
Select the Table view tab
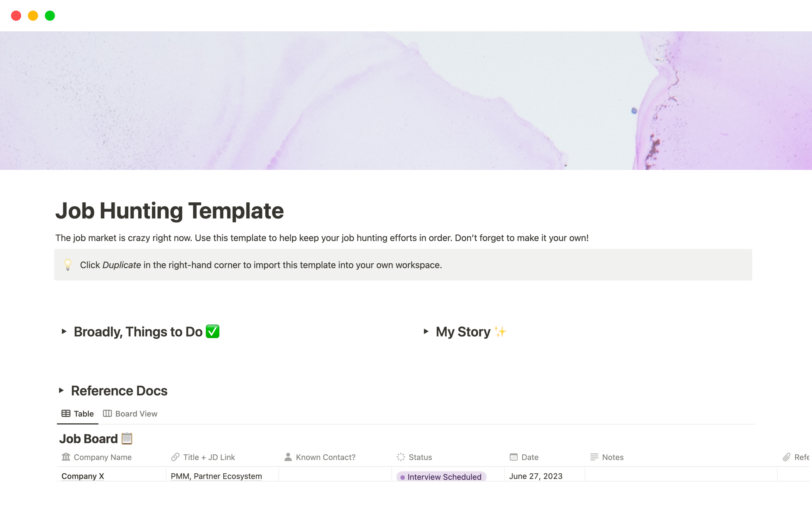pos(78,414)
